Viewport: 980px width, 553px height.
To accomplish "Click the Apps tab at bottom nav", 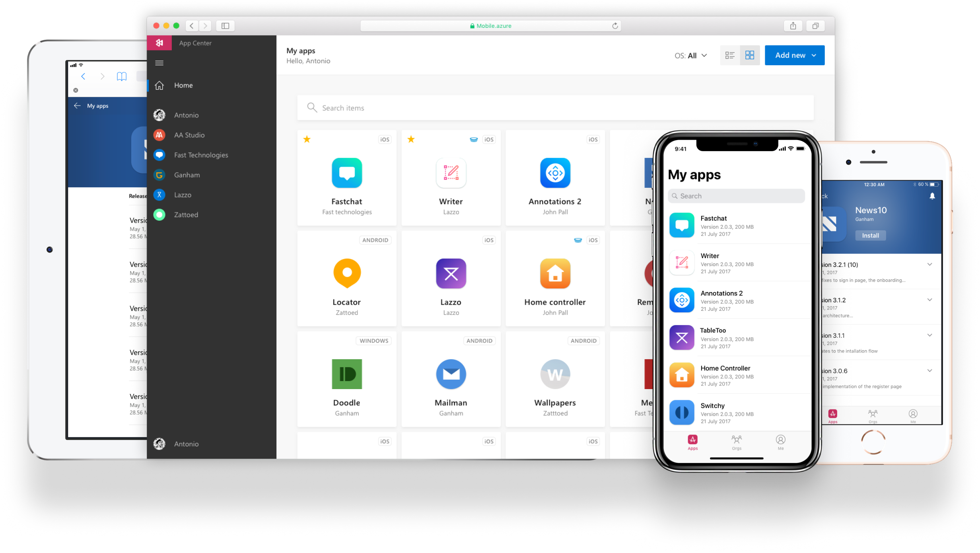I will pyautogui.click(x=693, y=442).
